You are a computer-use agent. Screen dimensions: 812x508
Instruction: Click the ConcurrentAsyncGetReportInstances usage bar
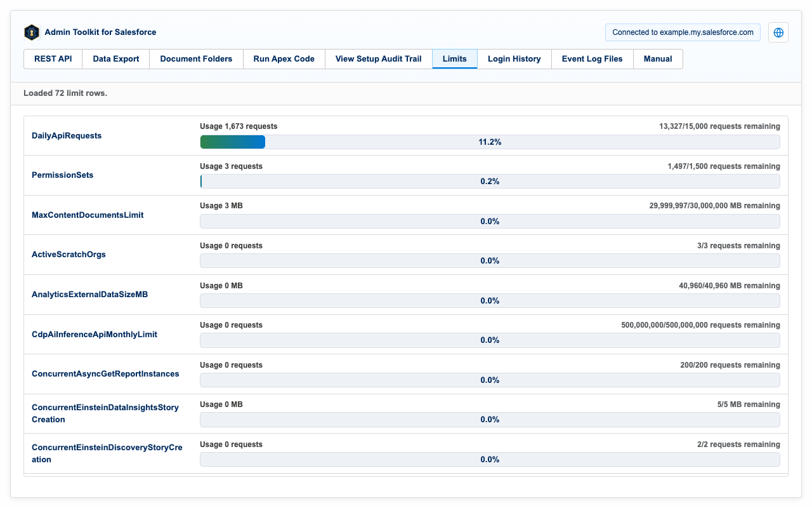(490, 380)
